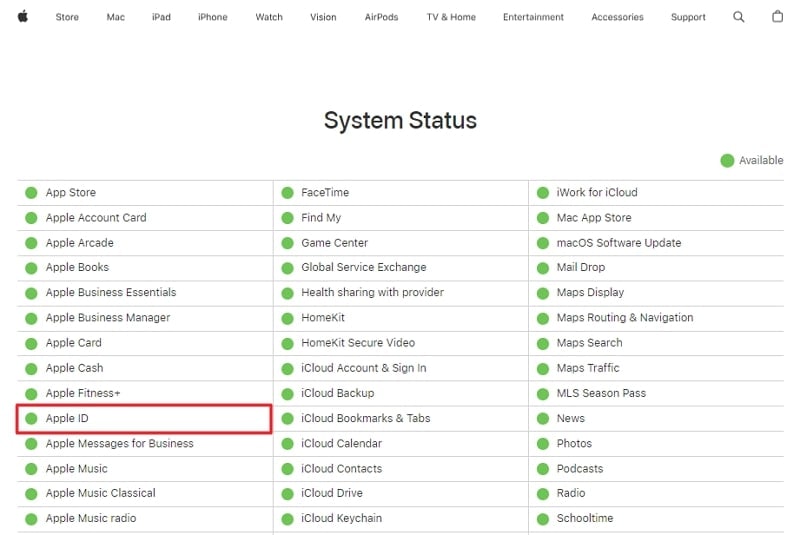Click the System Status heading

[x=400, y=121]
